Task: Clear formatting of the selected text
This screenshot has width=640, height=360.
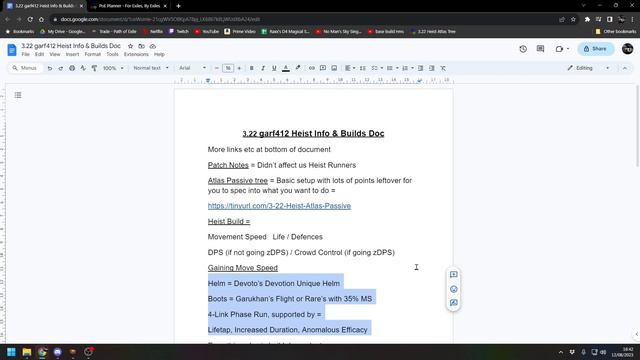Action: tap(443, 68)
